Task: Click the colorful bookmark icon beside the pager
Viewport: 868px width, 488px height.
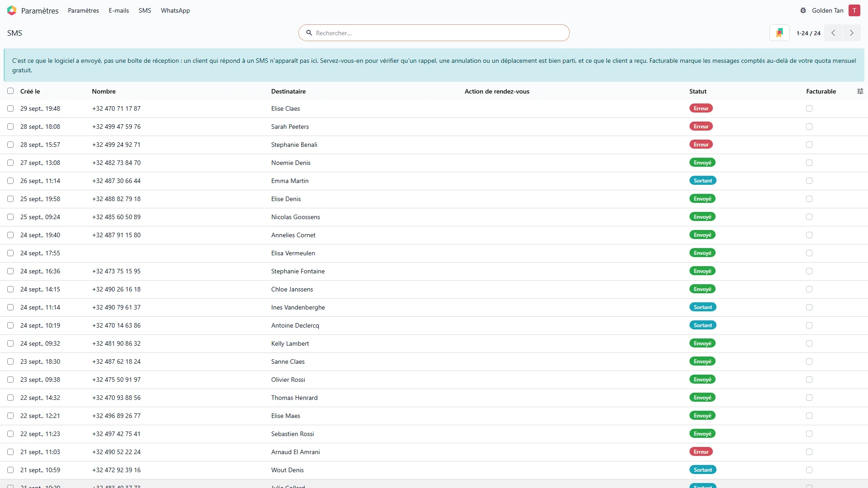Action: coord(779,33)
